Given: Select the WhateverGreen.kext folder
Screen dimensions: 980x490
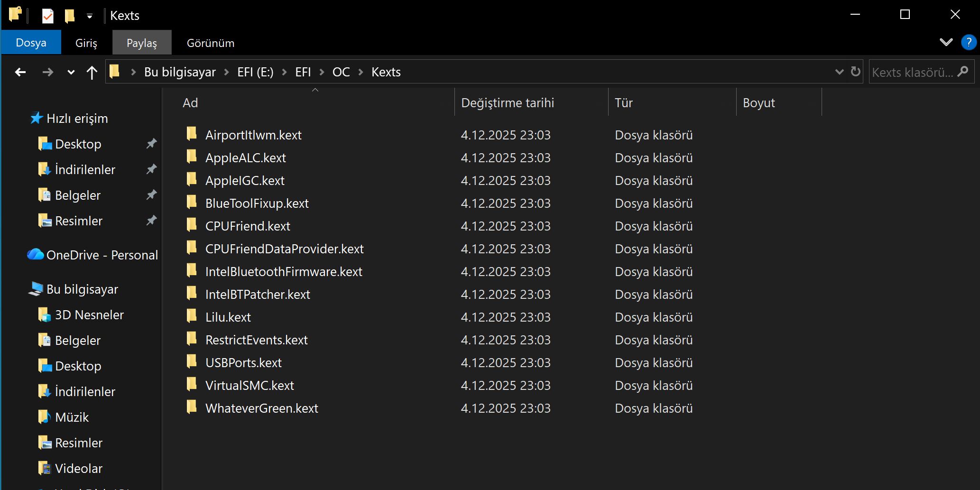Looking at the screenshot, I should (x=261, y=408).
